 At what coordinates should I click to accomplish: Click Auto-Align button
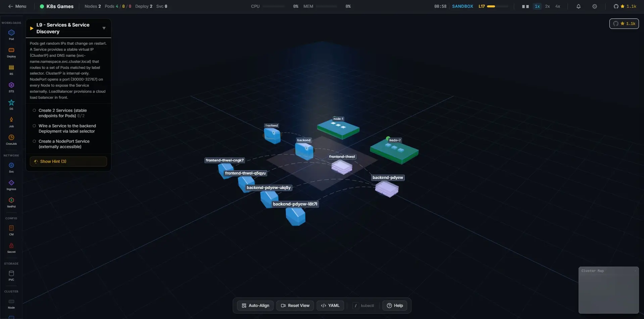click(x=255, y=306)
